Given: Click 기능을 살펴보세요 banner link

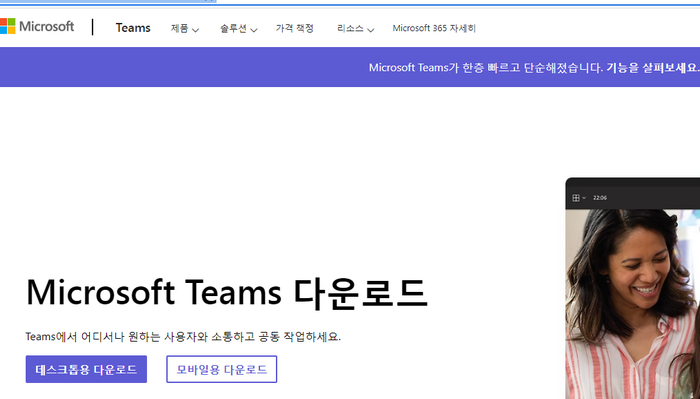Looking at the screenshot, I should point(653,67).
